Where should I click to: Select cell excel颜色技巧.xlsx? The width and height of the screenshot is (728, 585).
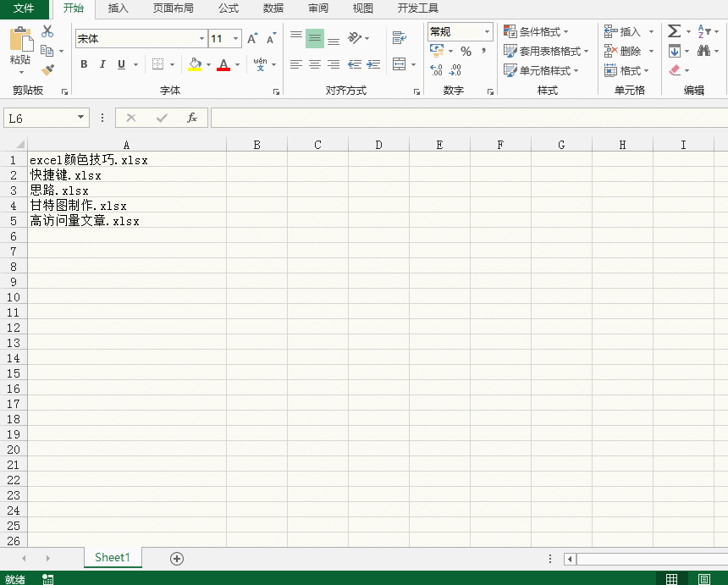click(127, 160)
